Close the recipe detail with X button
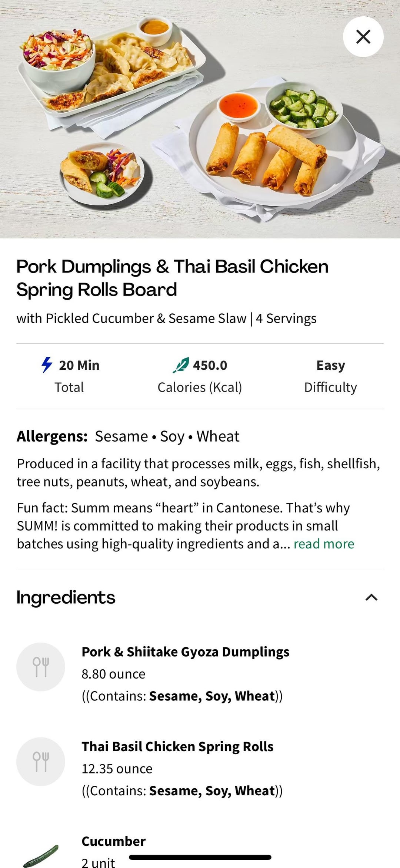Screen dimensions: 400x868 point(363,37)
